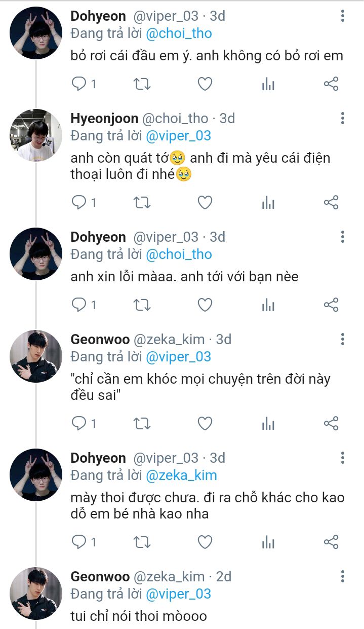Retweet the "anh xin lỗi màaa" tweet
Viewport: 364px width, 629px height.
click(142, 305)
